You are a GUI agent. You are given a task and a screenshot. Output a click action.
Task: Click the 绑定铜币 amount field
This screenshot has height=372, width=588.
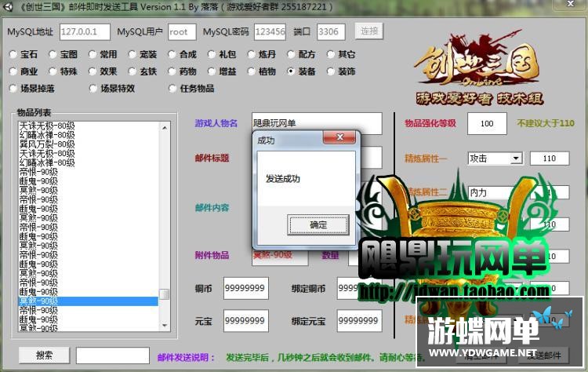359,288
